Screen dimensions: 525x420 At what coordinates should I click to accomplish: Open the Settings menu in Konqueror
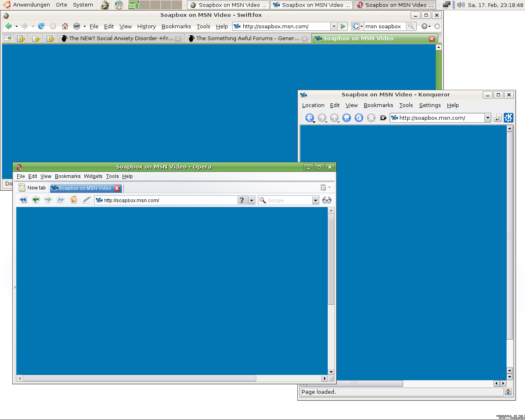pos(430,105)
